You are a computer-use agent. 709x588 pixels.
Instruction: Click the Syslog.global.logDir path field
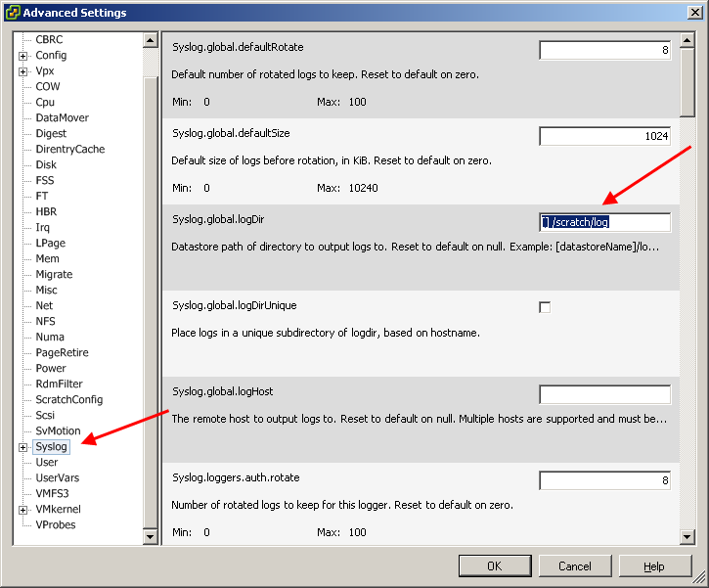pos(604,222)
